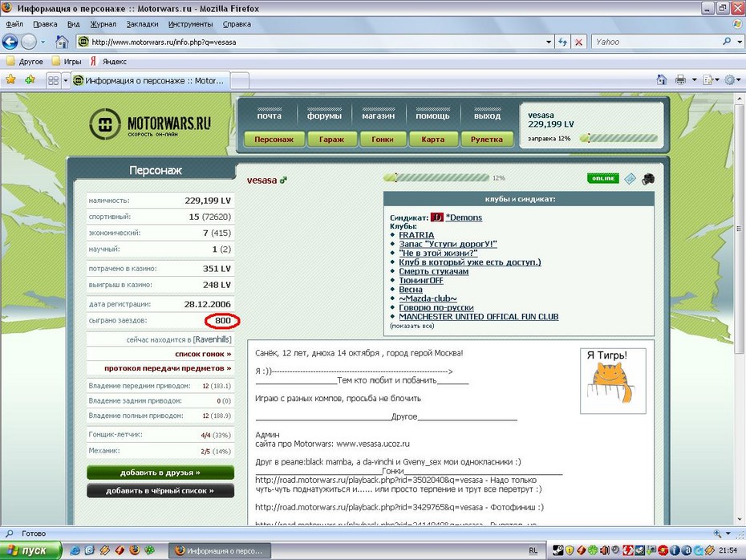Click the Я Тигрь! cat avatar image

click(613, 380)
